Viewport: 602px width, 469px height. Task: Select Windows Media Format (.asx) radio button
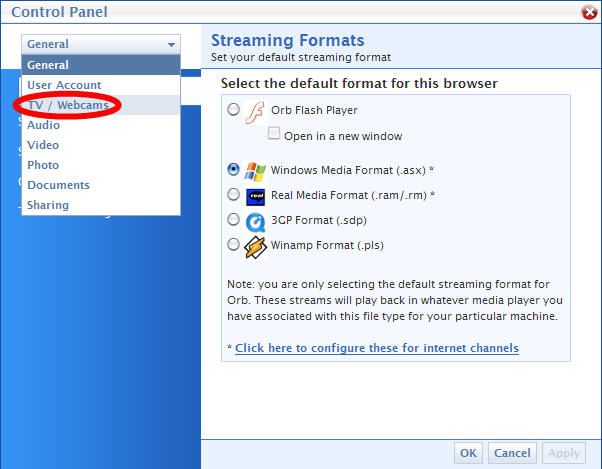[233, 169]
